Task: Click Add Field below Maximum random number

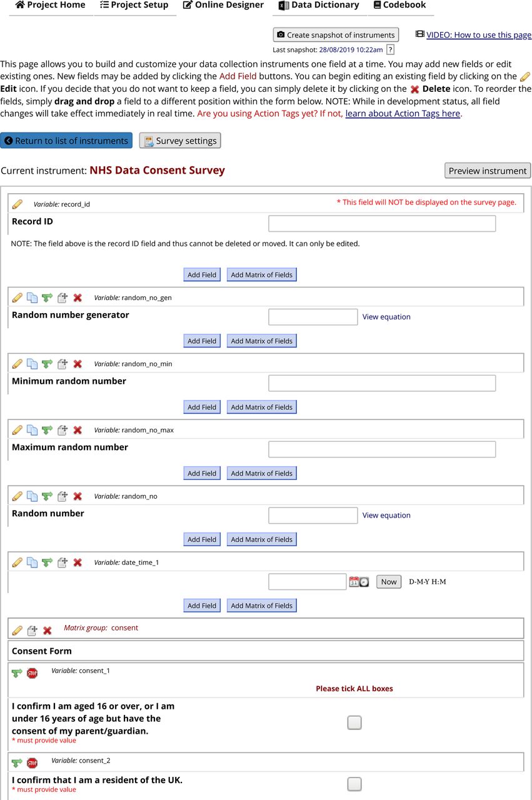Action: coord(202,473)
